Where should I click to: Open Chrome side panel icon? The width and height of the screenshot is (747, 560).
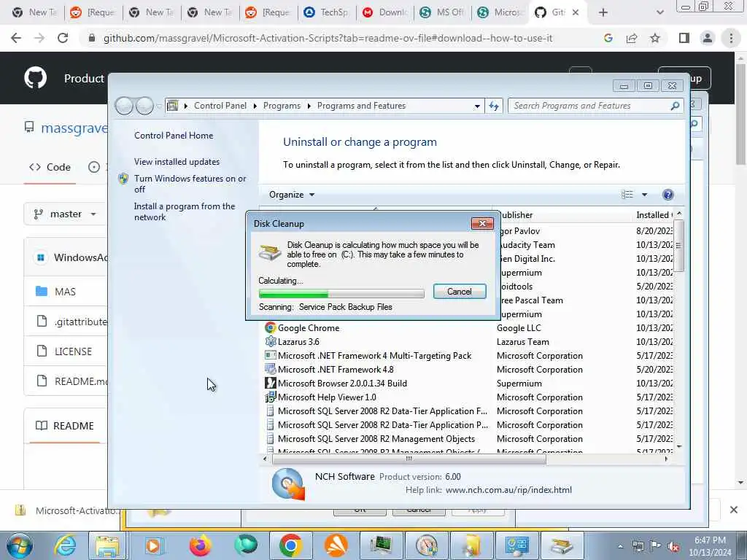(684, 38)
